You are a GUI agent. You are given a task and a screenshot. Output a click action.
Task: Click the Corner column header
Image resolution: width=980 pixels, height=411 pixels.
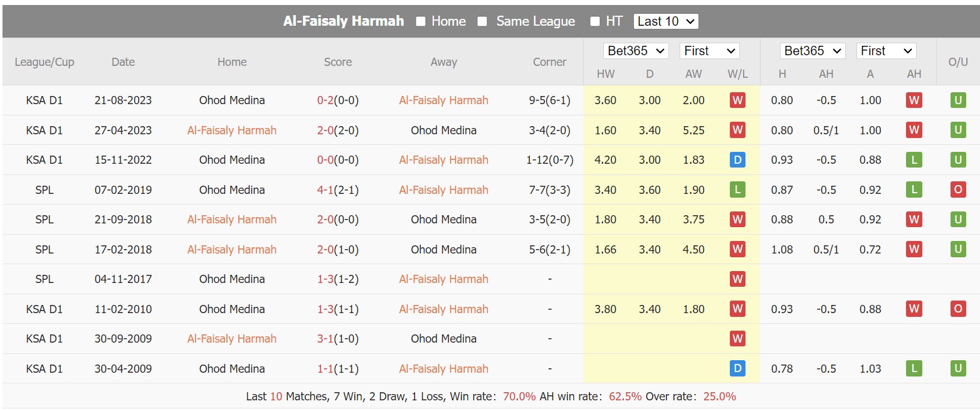tap(549, 62)
